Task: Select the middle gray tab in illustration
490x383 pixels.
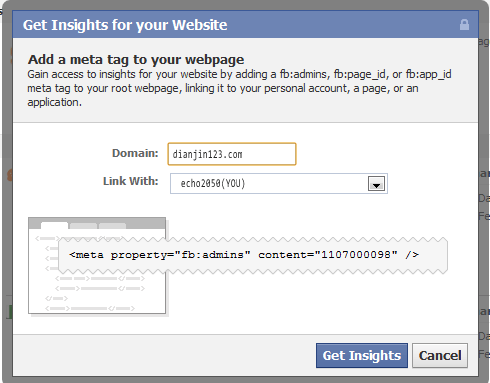Action: point(83,226)
